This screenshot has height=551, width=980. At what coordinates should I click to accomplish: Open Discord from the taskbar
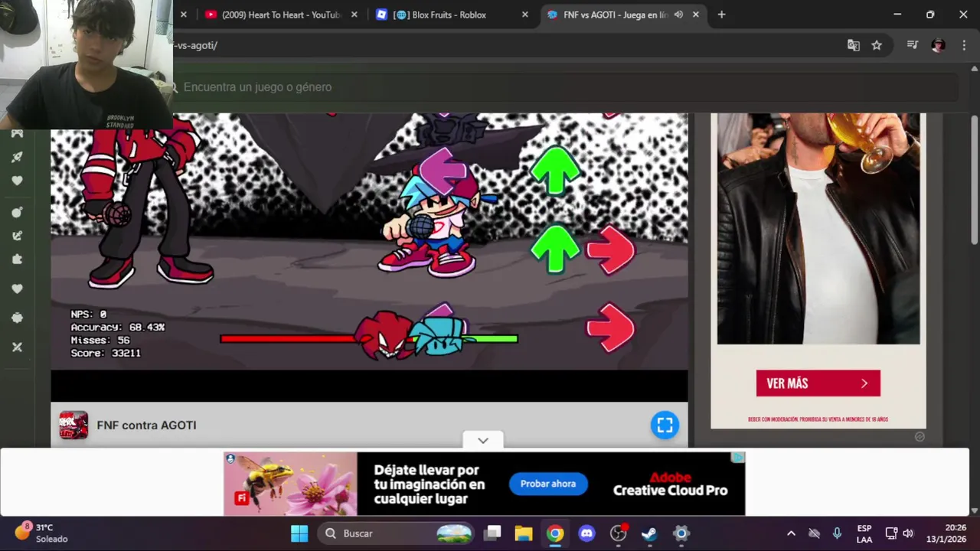(x=586, y=533)
